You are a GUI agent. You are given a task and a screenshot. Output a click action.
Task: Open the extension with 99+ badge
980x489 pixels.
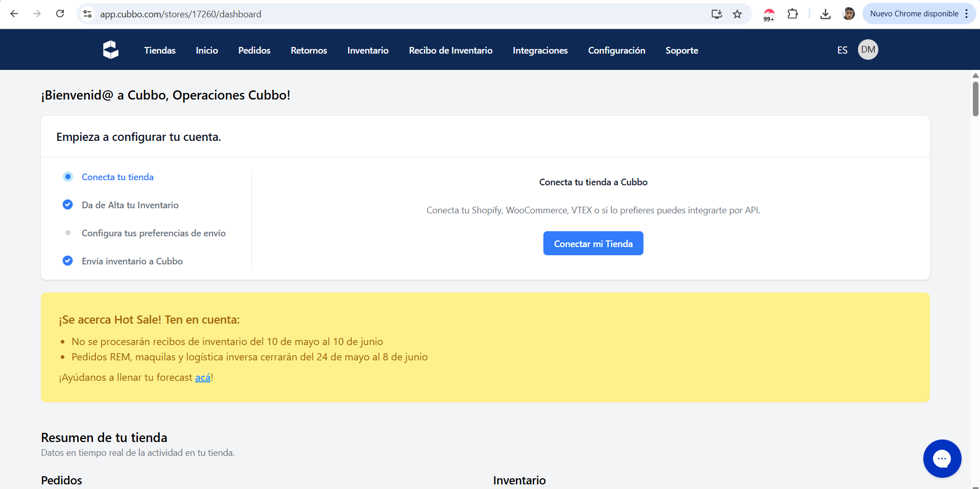(769, 14)
